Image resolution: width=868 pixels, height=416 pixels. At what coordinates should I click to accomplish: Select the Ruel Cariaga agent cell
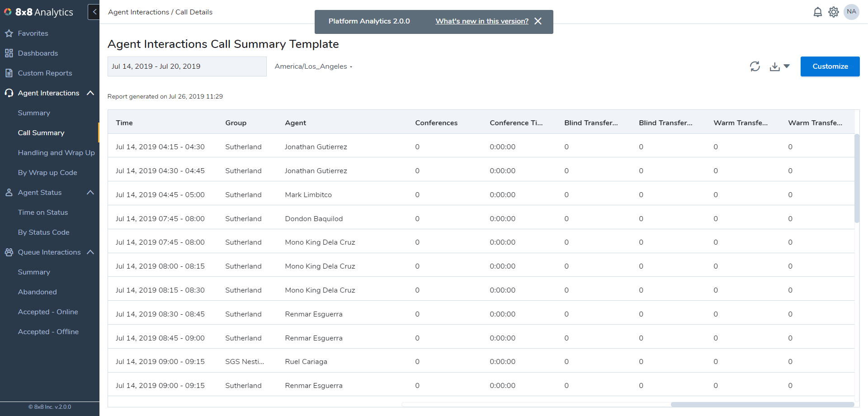306,362
